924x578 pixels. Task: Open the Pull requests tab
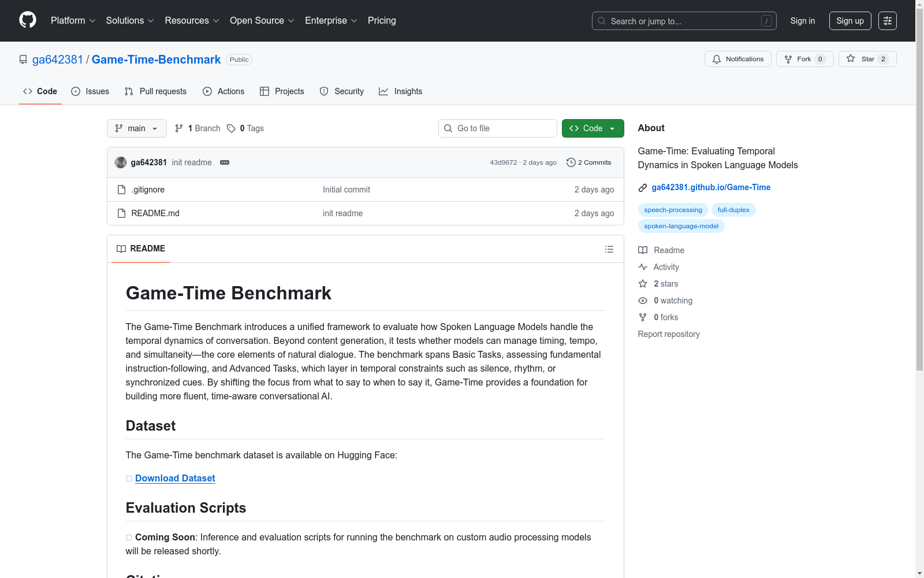pyautogui.click(x=155, y=91)
